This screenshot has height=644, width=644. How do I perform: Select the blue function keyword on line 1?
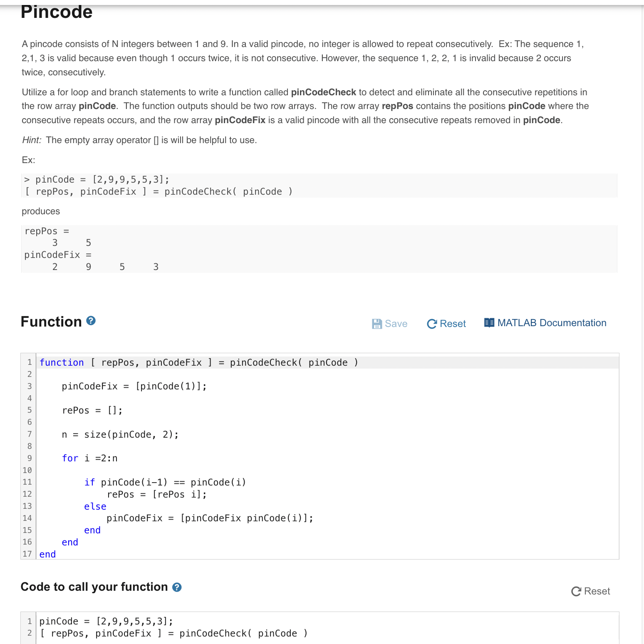coord(62,362)
